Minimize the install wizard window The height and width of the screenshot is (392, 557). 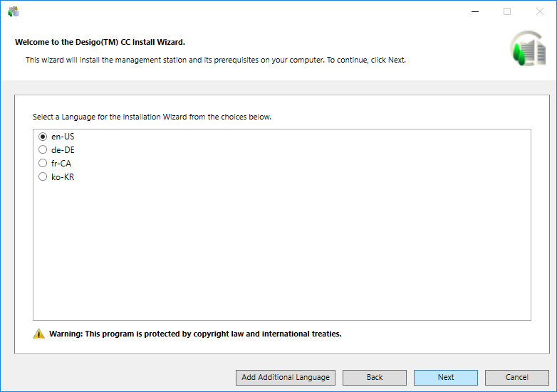[474, 11]
